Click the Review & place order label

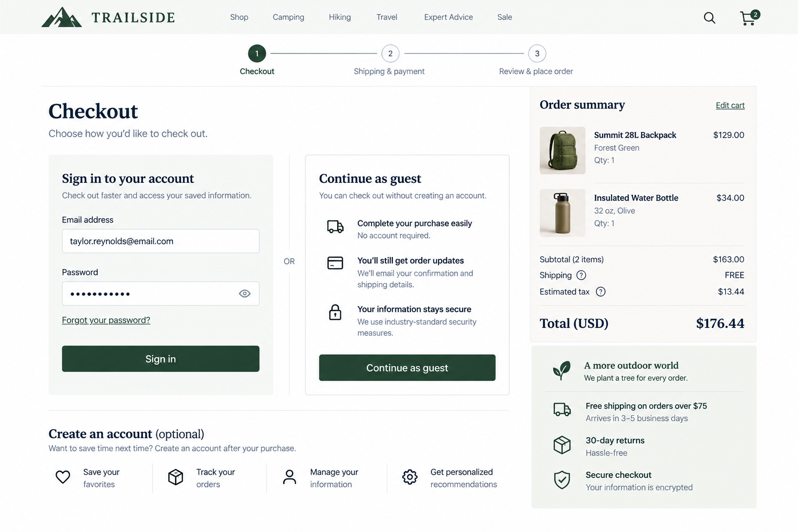[x=536, y=71]
